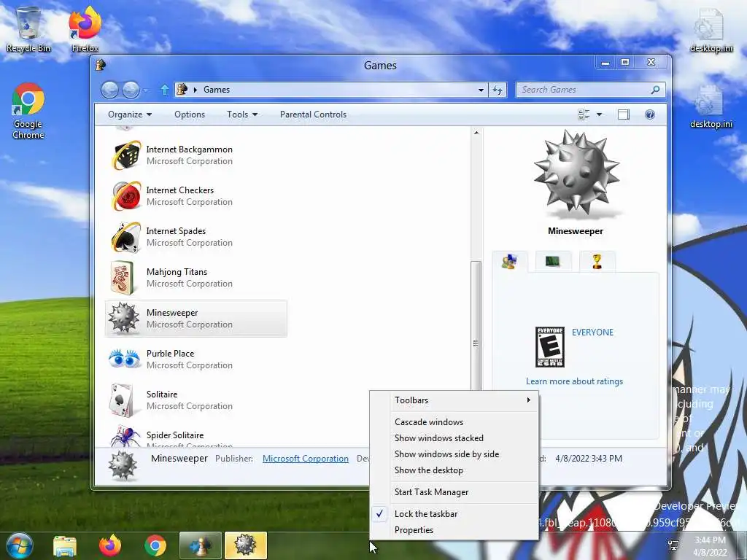Open the view options dropdown arrow
Image resolution: width=747 pixels, height=560 pixels.
[x=600, y=114]
